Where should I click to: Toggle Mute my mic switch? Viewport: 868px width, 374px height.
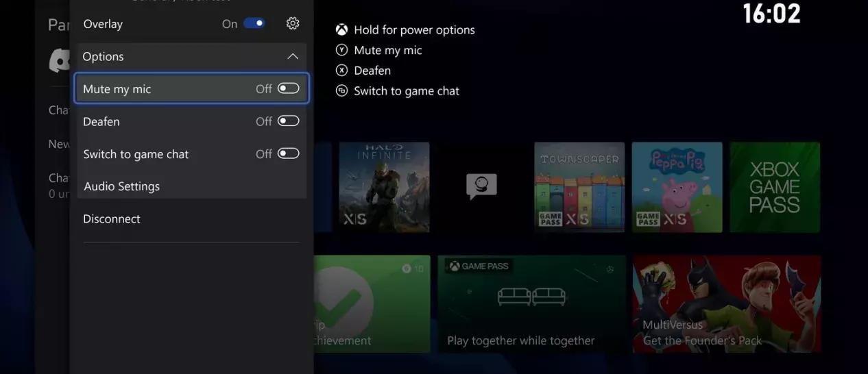tap(288, 88)
